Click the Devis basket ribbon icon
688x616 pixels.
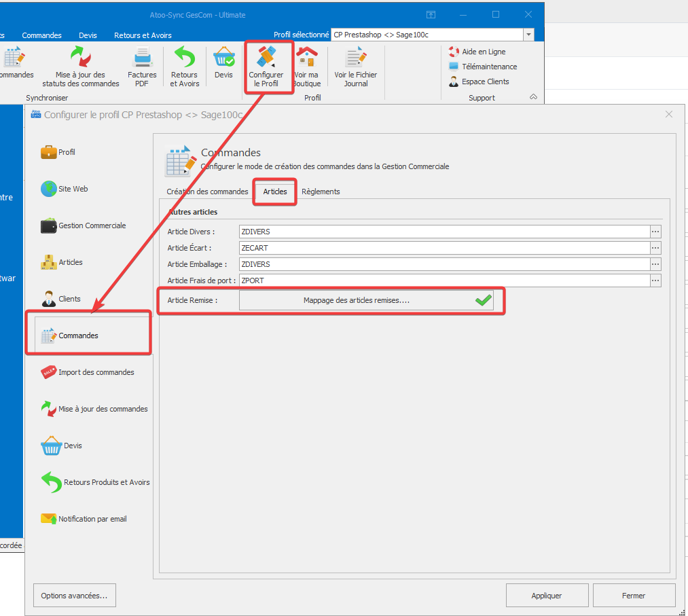(x=223, y=57)
